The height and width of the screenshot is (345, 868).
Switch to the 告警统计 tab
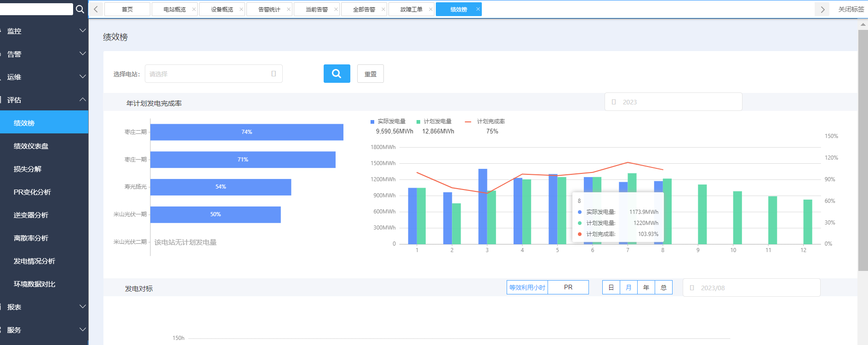269,9
